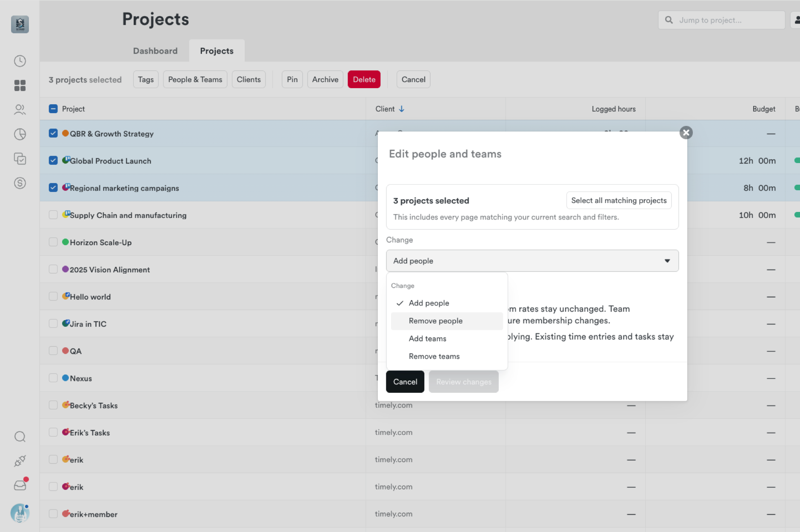Check the Supply Chain and manufacturing checkbox

[x=53, y=215]
